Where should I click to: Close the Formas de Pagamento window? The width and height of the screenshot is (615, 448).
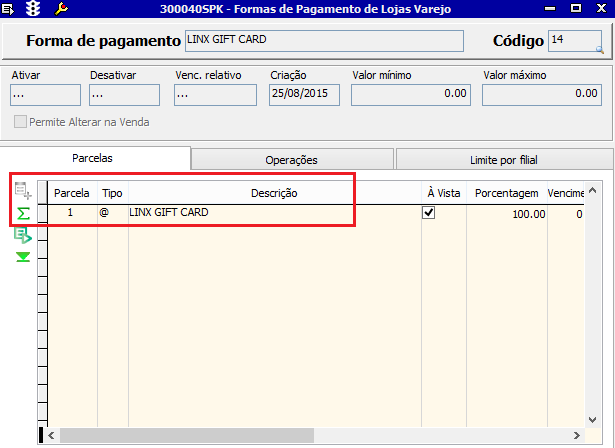pyautogui.click(x=601, y=8)
